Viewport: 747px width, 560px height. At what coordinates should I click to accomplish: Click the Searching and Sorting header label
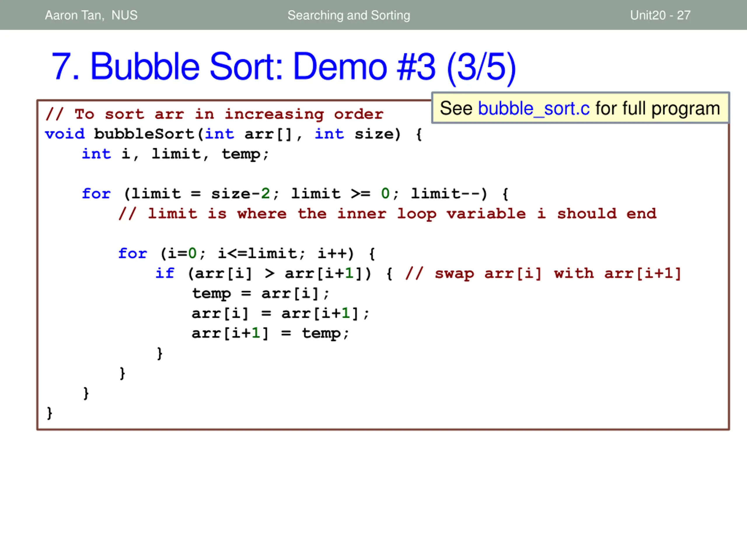349,15
